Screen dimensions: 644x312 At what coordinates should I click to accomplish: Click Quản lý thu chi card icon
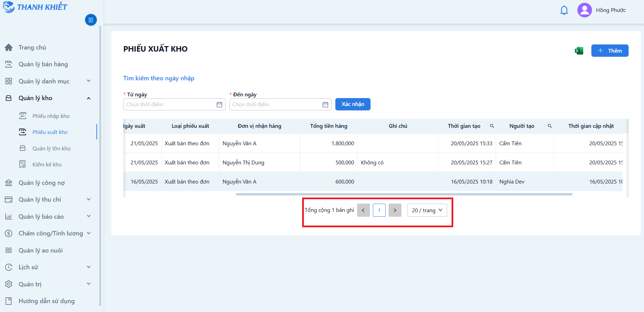pyautogui.click(x=9, y=200)
